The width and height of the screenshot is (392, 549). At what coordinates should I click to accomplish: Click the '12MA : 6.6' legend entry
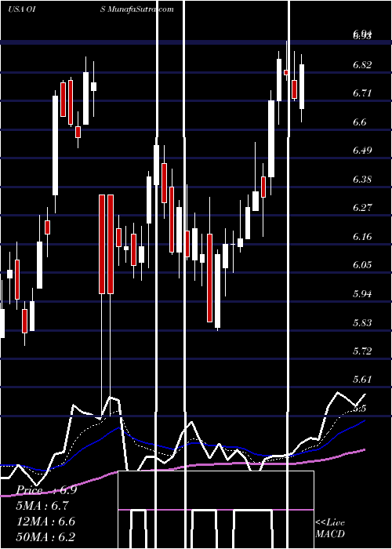point(45,522)
